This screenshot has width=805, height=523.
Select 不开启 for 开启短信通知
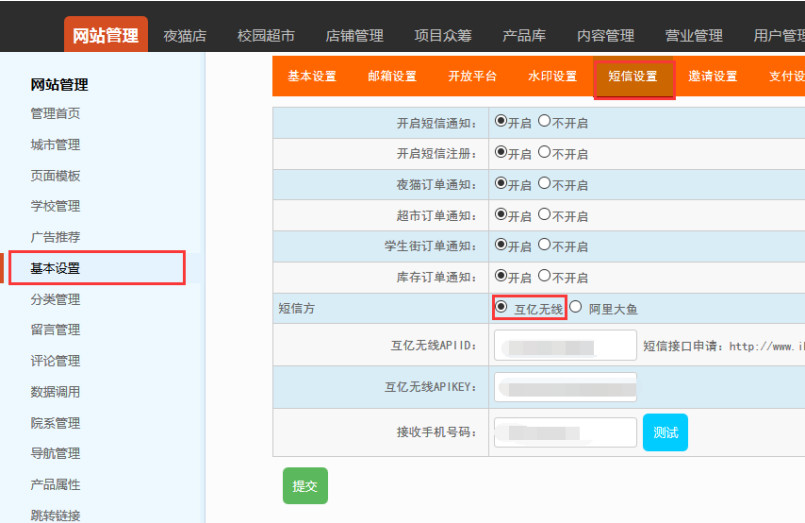click(544, 121)
